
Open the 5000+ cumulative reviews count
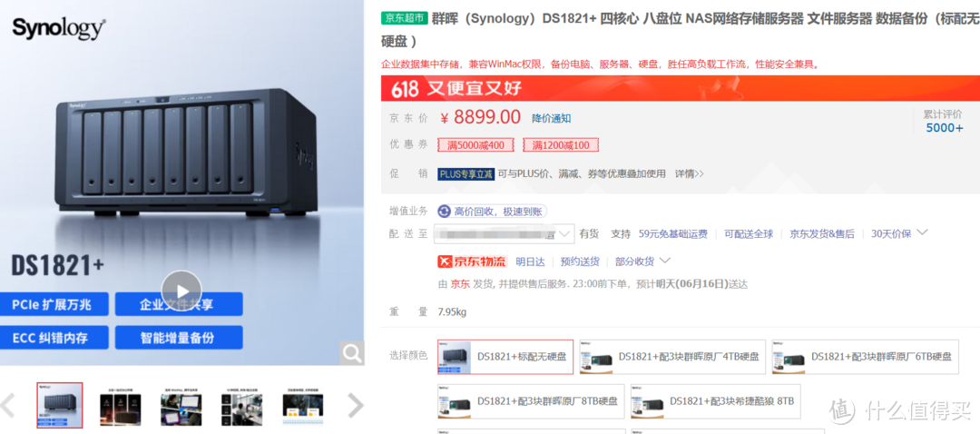945,128
